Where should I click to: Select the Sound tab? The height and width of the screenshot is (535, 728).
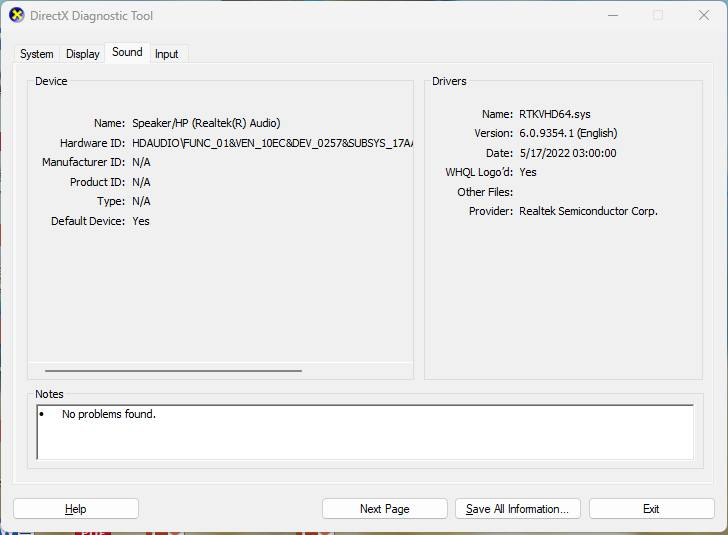[x=127, y=52]
